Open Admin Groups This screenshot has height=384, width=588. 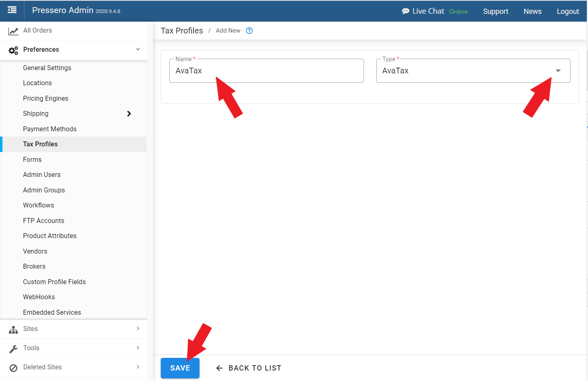tap(44, 190)
